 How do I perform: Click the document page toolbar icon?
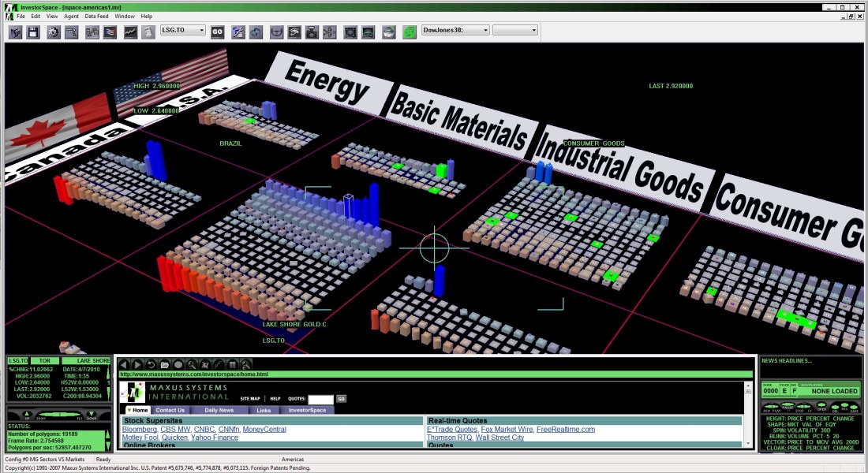click(x=148, y=32)
